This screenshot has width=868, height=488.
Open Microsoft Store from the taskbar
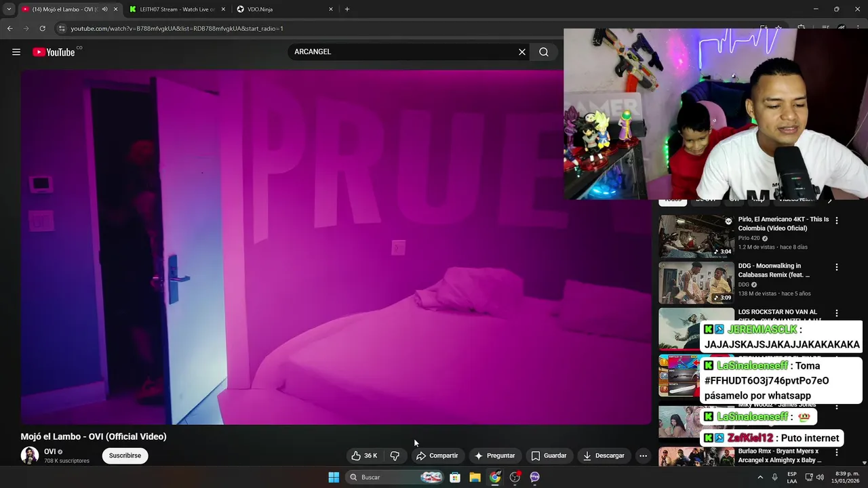pos(455,477)
